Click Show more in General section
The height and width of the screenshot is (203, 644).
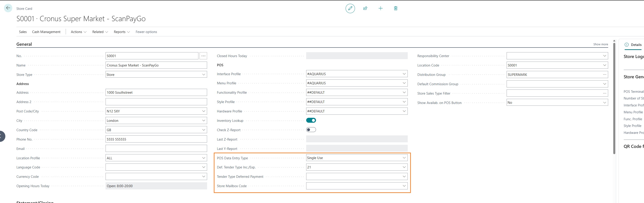point(601,44)
